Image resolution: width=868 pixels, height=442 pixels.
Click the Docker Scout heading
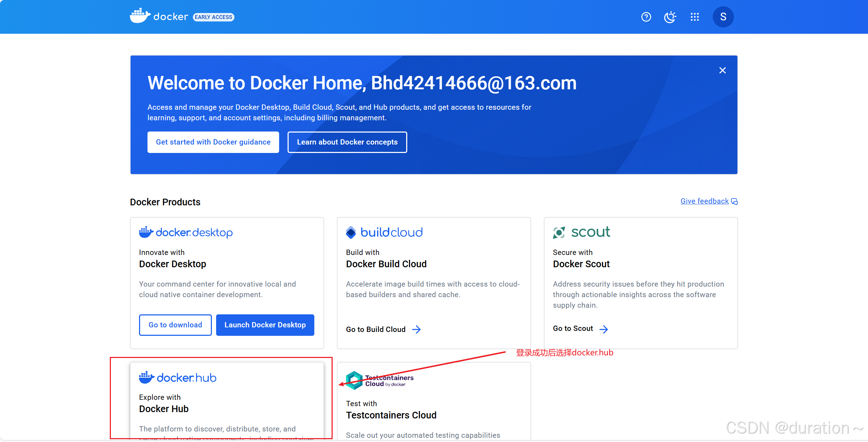coord(581,264)
